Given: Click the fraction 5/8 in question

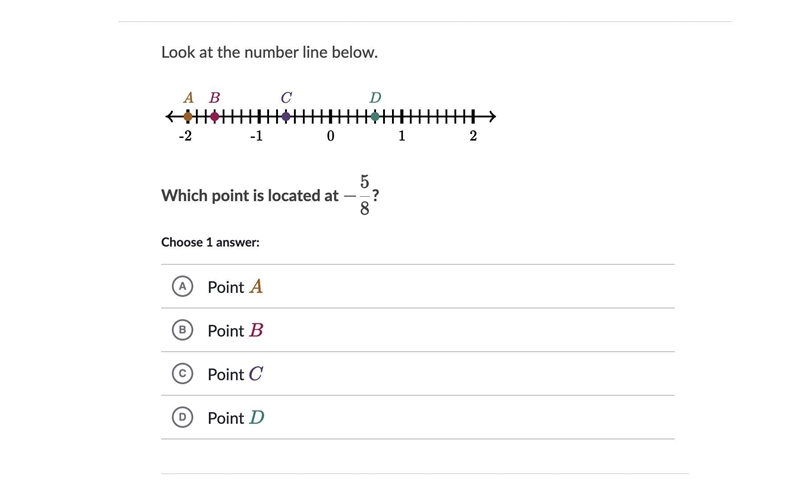Looking at the screenshot, I should [x=364, y=195].
